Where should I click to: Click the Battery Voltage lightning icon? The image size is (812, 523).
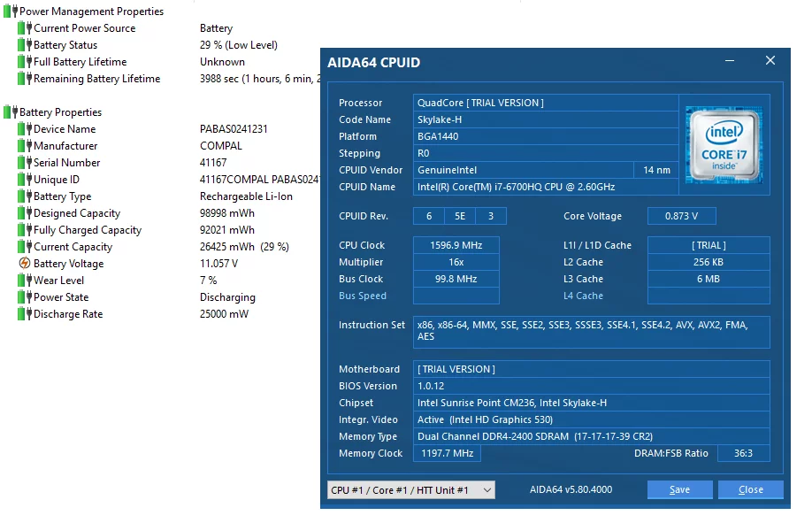click(24, 264)
